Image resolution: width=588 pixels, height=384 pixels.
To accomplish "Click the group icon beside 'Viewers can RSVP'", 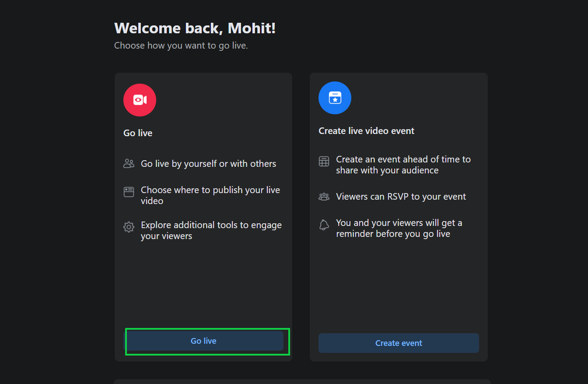I will pos(324,197).
